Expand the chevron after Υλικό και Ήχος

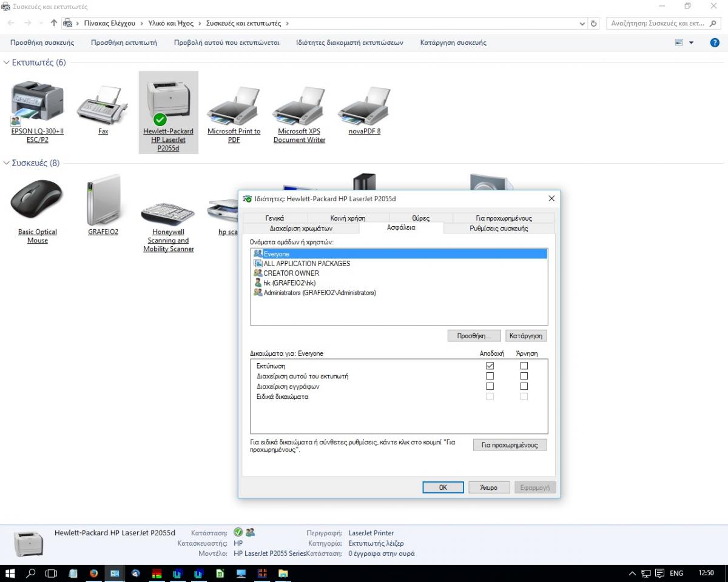tap(200, 24)
